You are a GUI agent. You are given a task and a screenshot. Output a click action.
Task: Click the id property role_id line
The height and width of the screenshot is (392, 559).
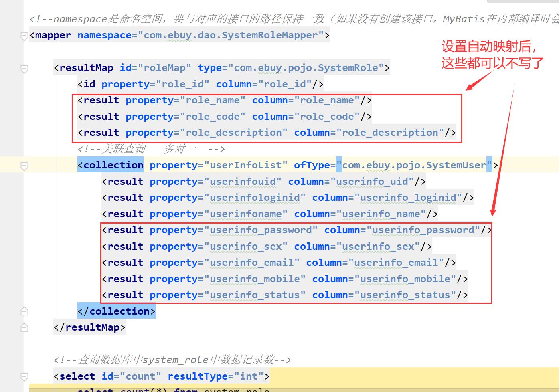click(201, 84)
